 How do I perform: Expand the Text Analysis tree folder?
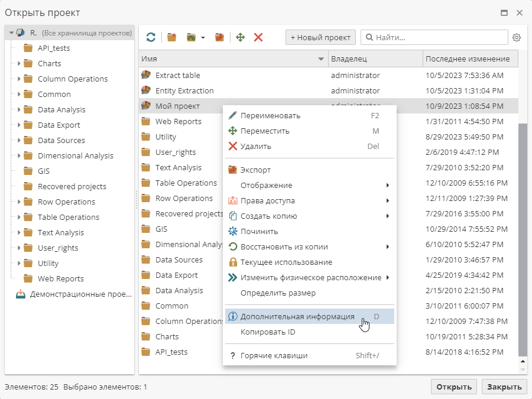pos(19,232)
